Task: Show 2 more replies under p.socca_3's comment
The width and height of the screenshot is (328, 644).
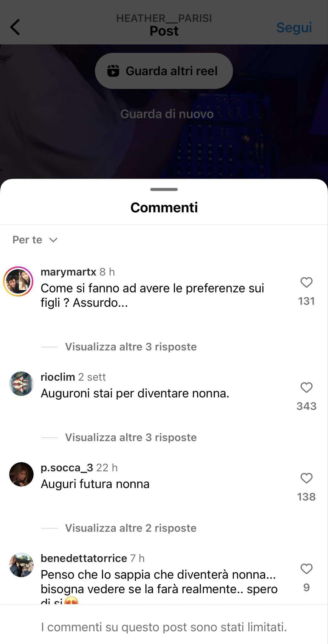Action: point(131,528)
